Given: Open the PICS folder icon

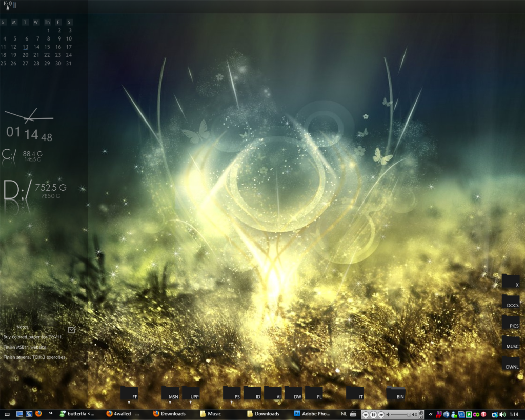Looking at the screenshot, I should point(511,322).
